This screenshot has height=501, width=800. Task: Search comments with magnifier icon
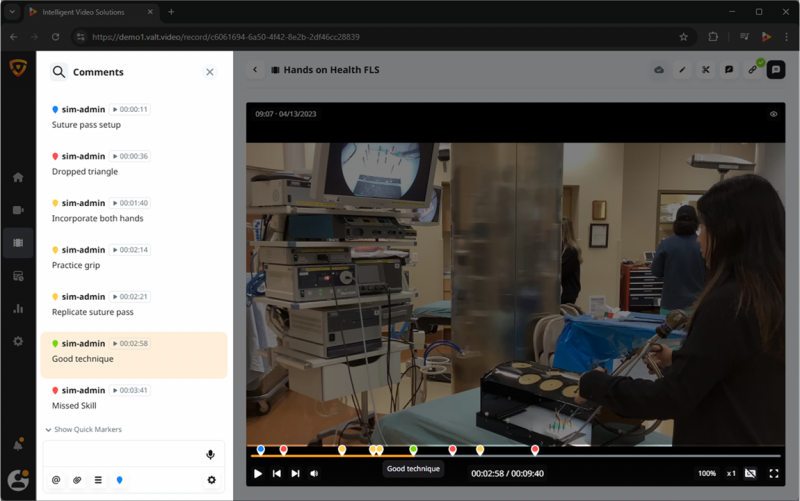click(x=59, y=72)
